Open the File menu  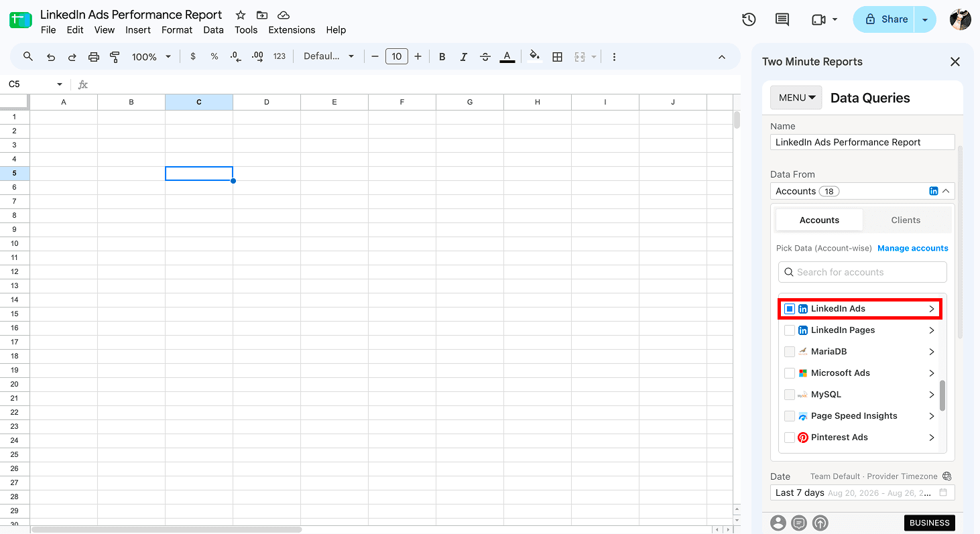[48, 30]
